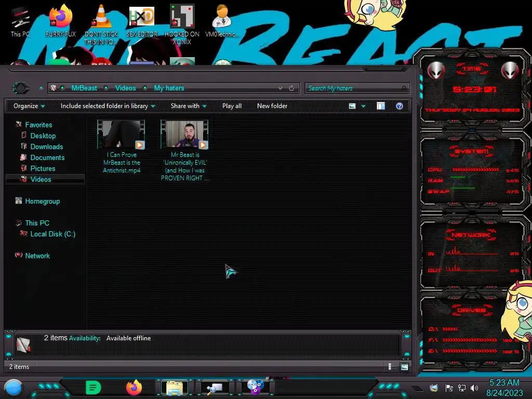Expand Include selected folder in library menu

pos(108,106)
